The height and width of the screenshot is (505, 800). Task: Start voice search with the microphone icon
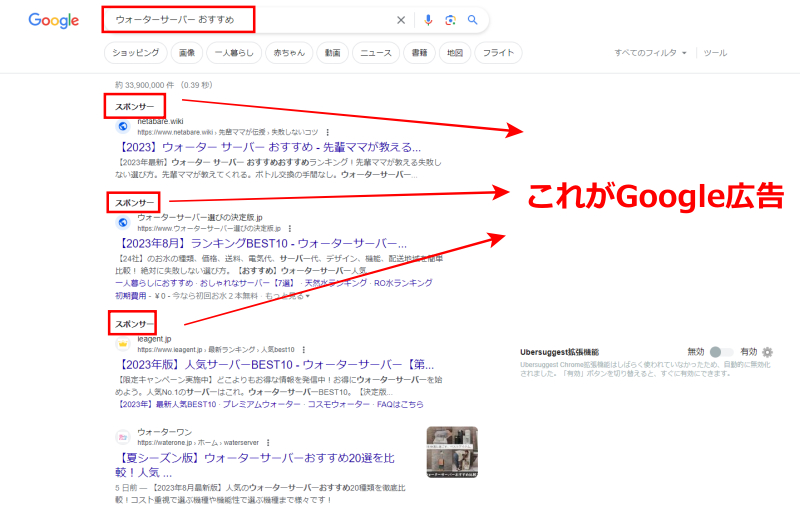428,20
